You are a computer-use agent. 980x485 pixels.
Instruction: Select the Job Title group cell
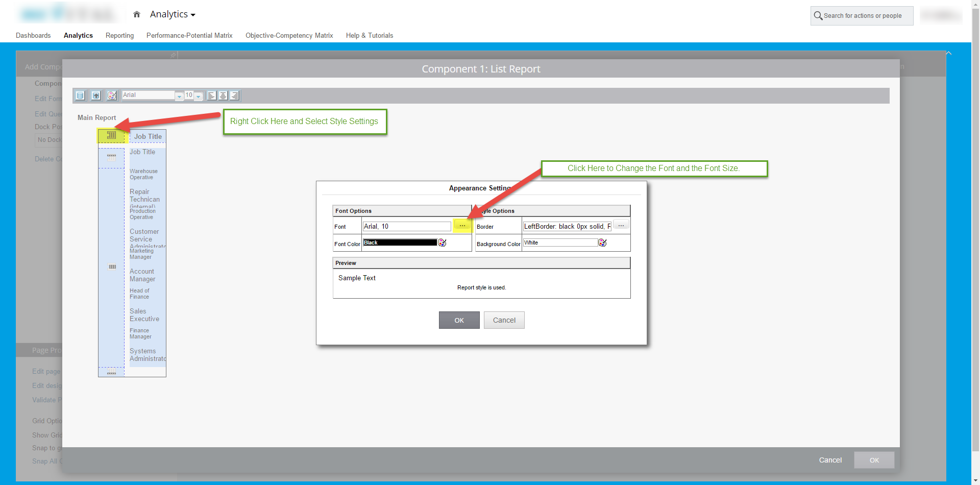point(142,152)
